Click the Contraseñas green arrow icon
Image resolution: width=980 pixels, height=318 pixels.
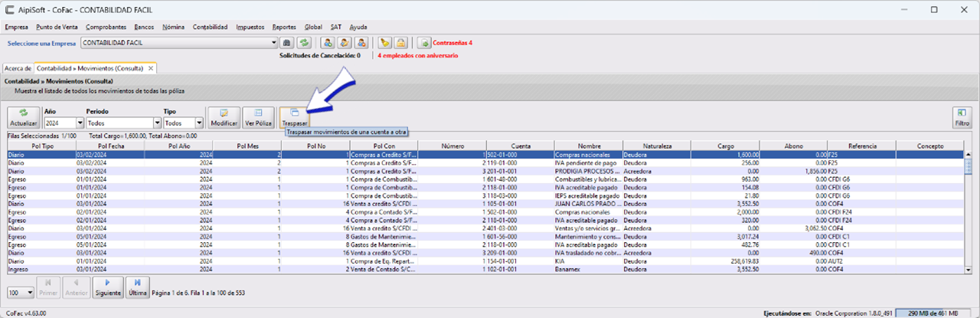click(424, 43)
